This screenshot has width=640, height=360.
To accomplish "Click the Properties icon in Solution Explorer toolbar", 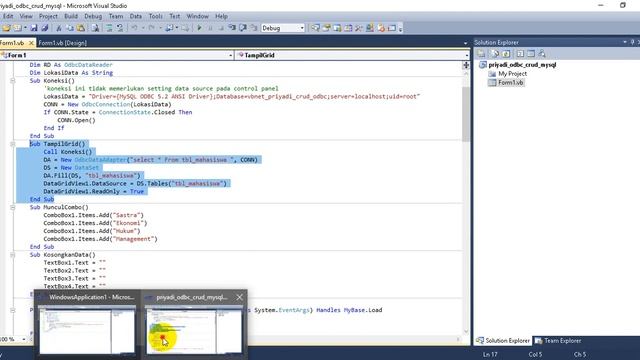I will pyautogui.click(x=481, y=53).
